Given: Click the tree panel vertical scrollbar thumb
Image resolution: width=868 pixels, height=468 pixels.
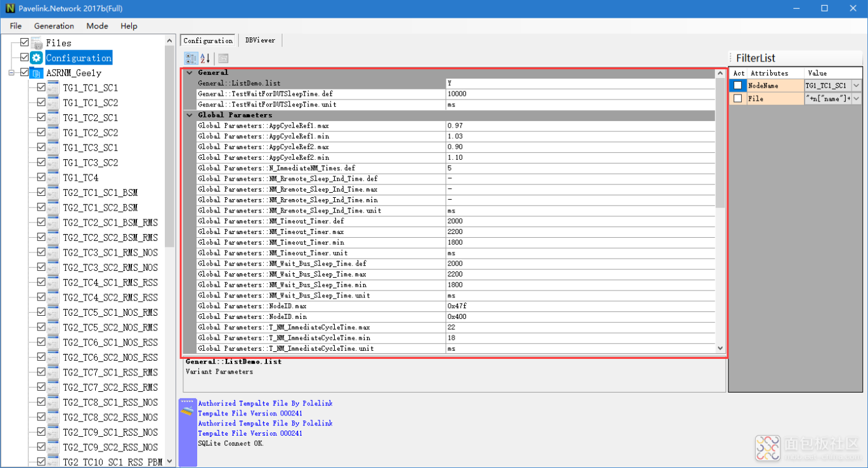Looking at the screenshot, I should click(x=169, y=147).
